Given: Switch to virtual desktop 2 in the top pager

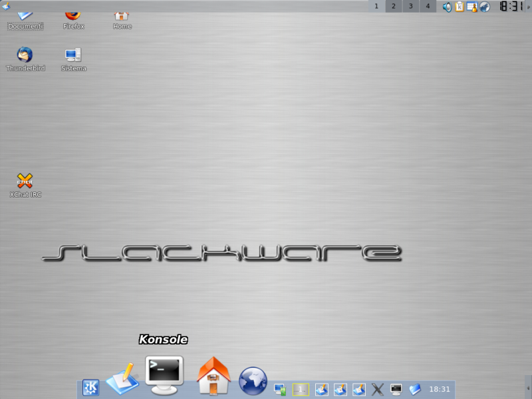Looking at the screenshot, I should pyautogui.click(x=394, y=6).
